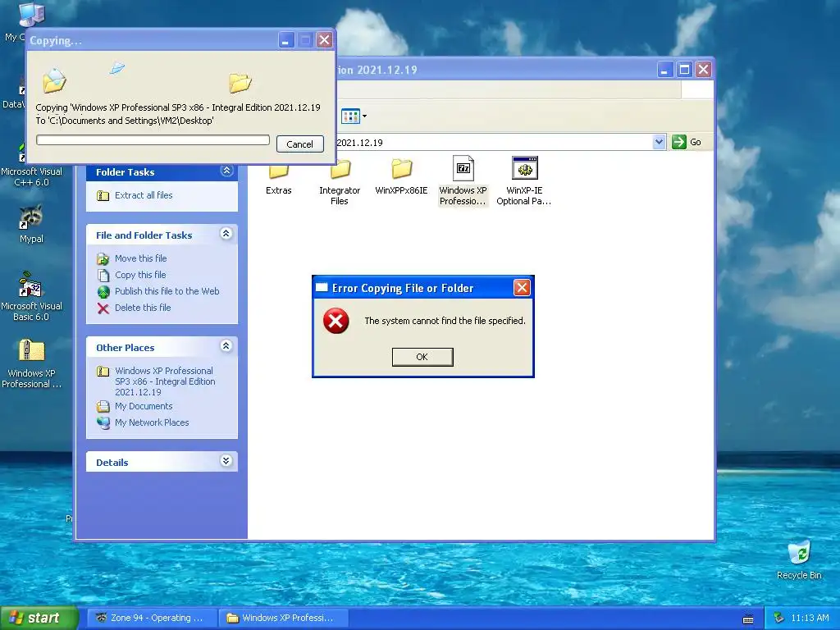Click OK in the error dialog

422,357
